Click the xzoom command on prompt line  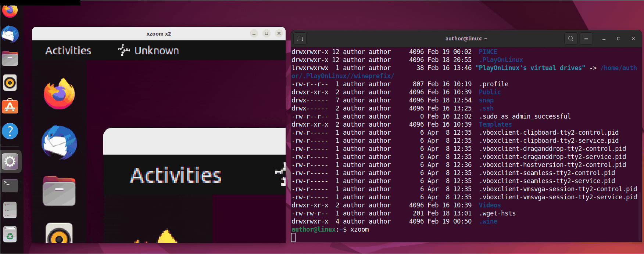pyautogui.click(x=359, y=229)
